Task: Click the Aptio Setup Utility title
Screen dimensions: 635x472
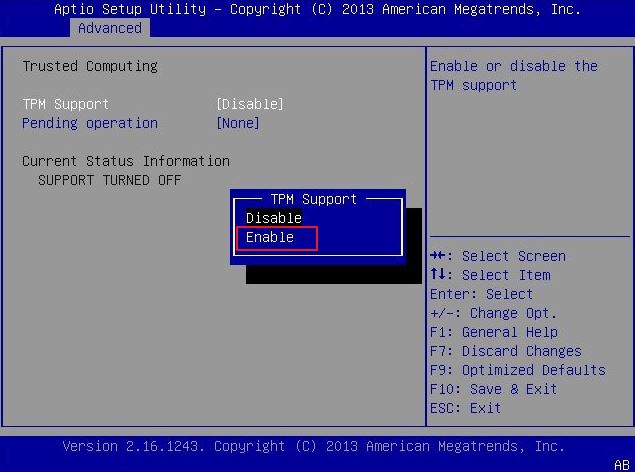Action: point(317,9)
